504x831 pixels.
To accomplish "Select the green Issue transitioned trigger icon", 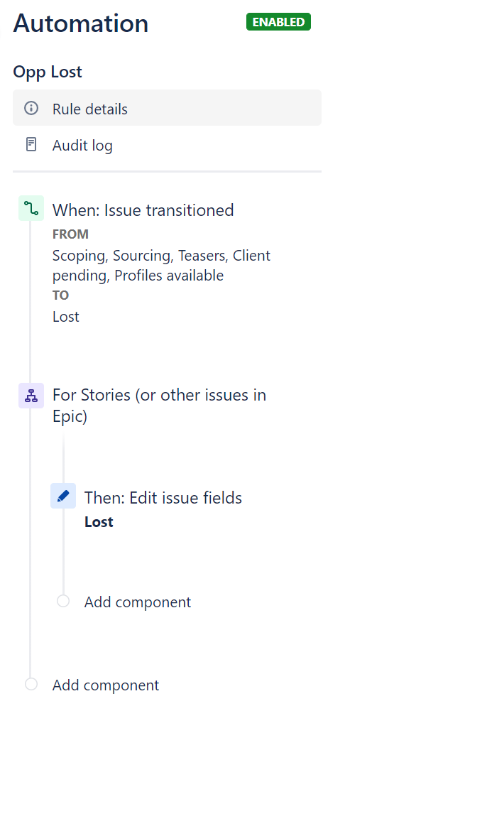I will coord(31,208).
